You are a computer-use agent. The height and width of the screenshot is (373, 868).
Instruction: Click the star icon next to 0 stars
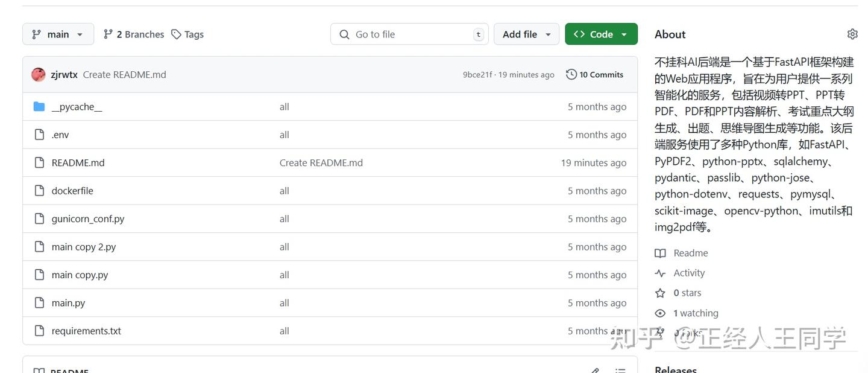point(661,293)
